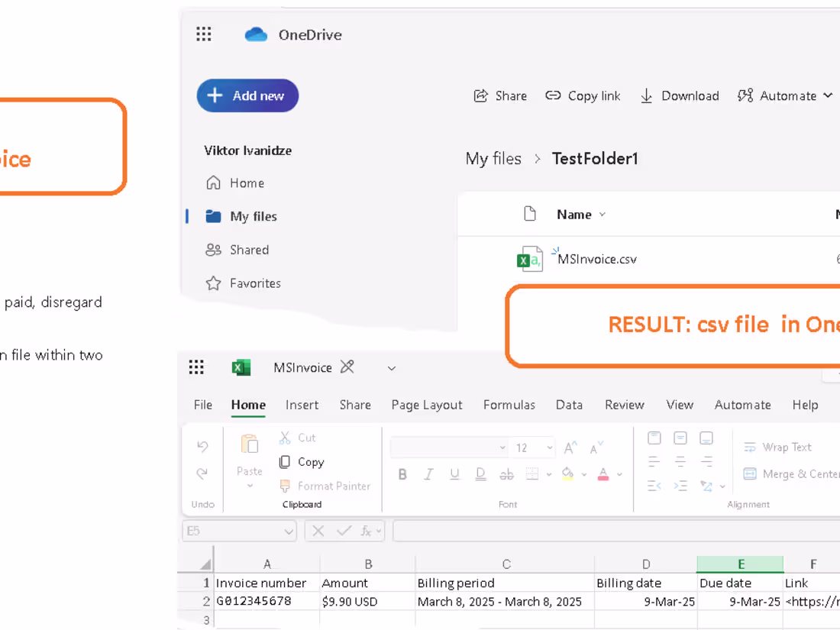The width and height of the screenshot is (840, 630).
Task: Select column E header
Action: pos(741,564)
